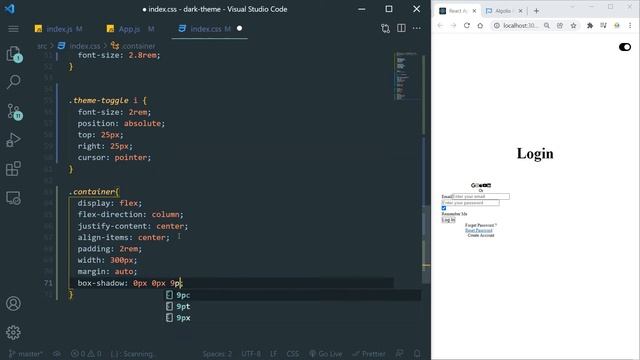The image size is (640, 360).
Task: Open the Run and Debug view
Action: [13, 140]
